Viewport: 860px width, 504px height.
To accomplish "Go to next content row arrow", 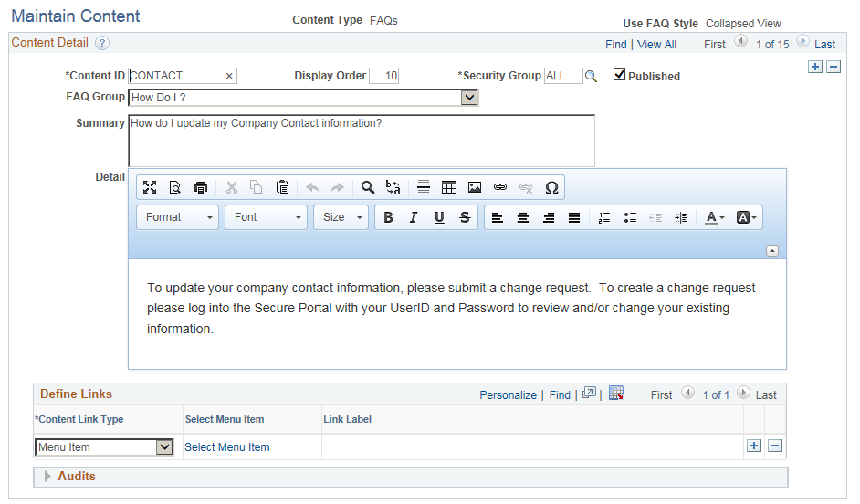I will click(802, 41).
